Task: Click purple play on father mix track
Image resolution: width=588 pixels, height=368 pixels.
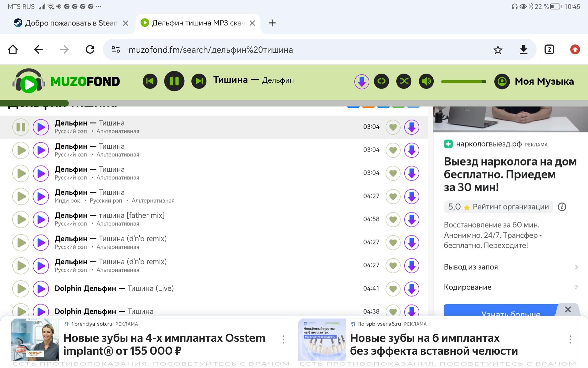Action: [x=41, y=220]
